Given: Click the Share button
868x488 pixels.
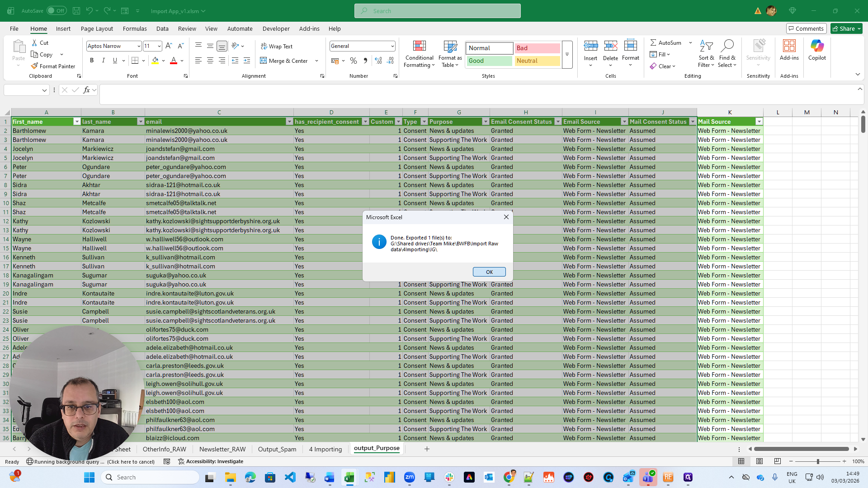Looking at the screenshot, I should [846, 28].
